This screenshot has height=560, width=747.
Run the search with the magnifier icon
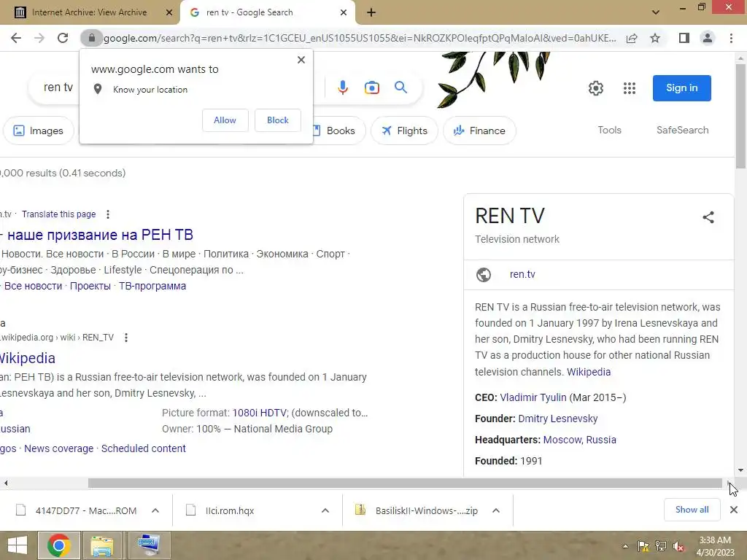click(x=400, y=87)
